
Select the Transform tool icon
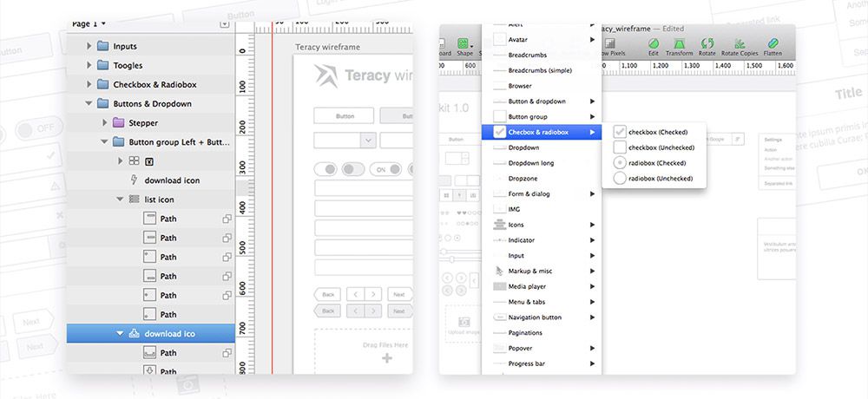(x=679, y=43)
